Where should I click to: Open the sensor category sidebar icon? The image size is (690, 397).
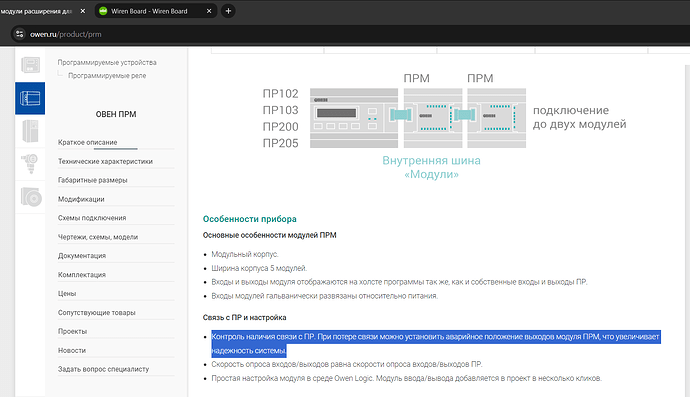[x=30, y=164]
